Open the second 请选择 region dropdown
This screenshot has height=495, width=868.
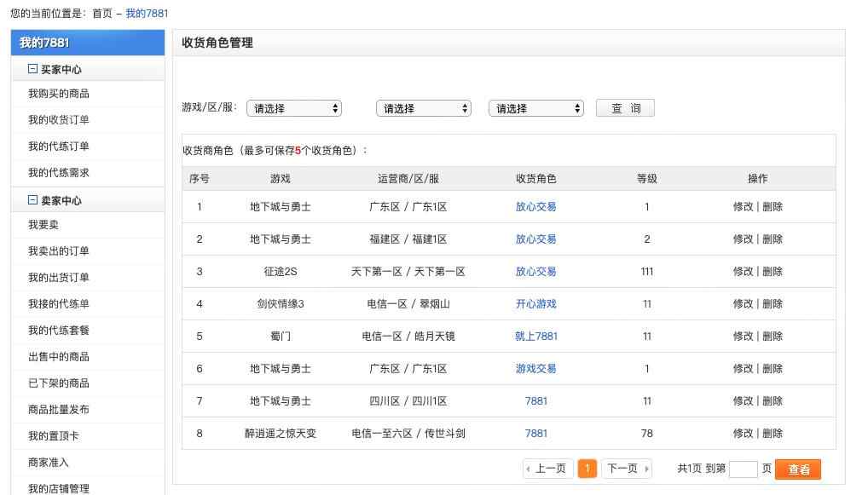[x=424, y=108]
